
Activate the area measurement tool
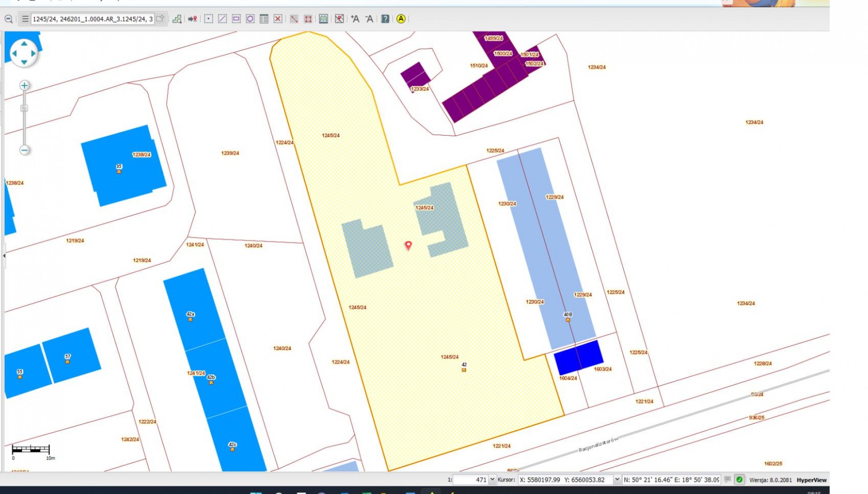pos(308,19)
